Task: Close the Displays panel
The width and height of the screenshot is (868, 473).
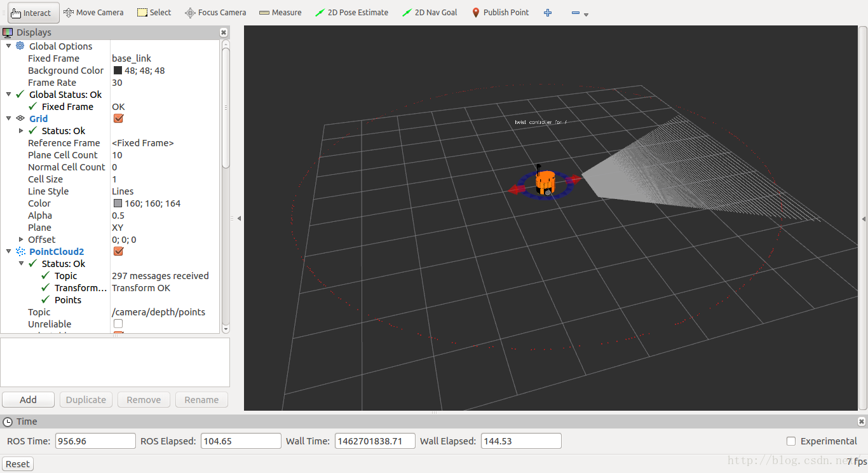Action: point(224,32)
